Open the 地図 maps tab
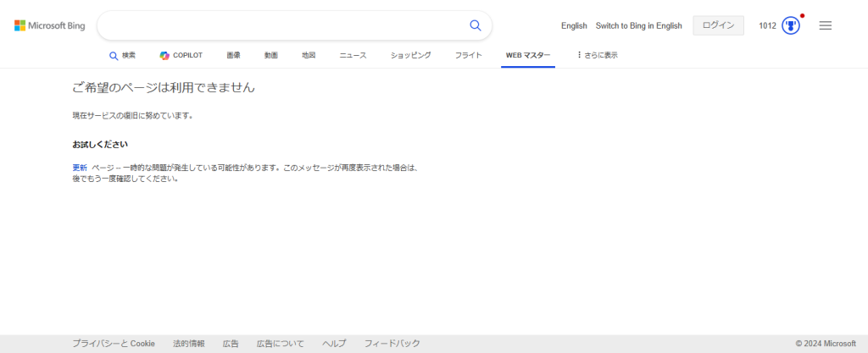868x353 pixels. tap(309, 55)
